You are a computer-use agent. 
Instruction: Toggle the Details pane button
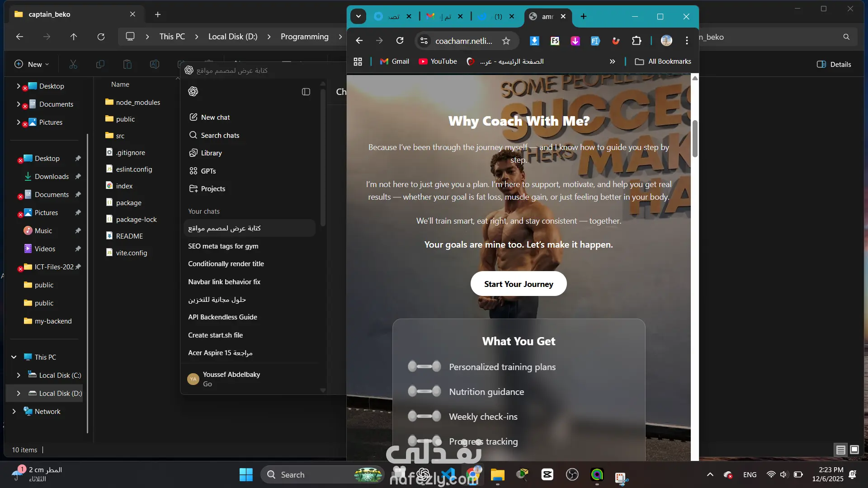click(834, 64)
